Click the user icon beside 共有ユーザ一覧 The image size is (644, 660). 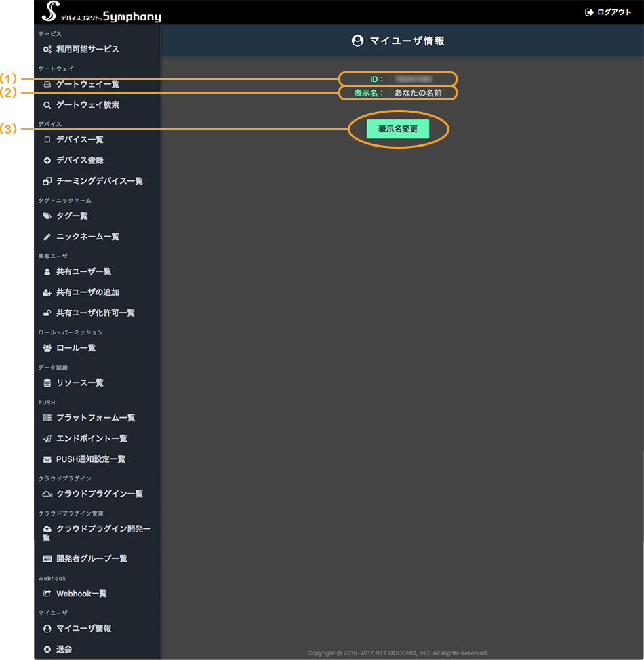(47, 271)
